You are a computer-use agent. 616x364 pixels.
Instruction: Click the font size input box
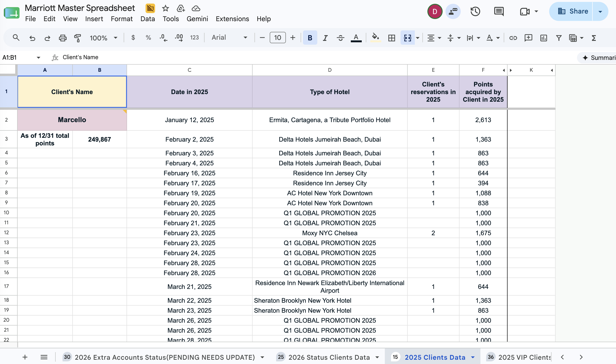click(x=277, y=38)
